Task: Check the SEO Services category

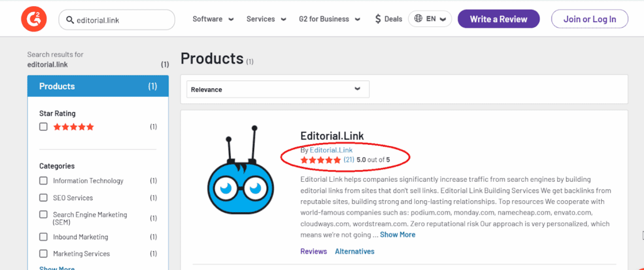Action: [43, 198]
